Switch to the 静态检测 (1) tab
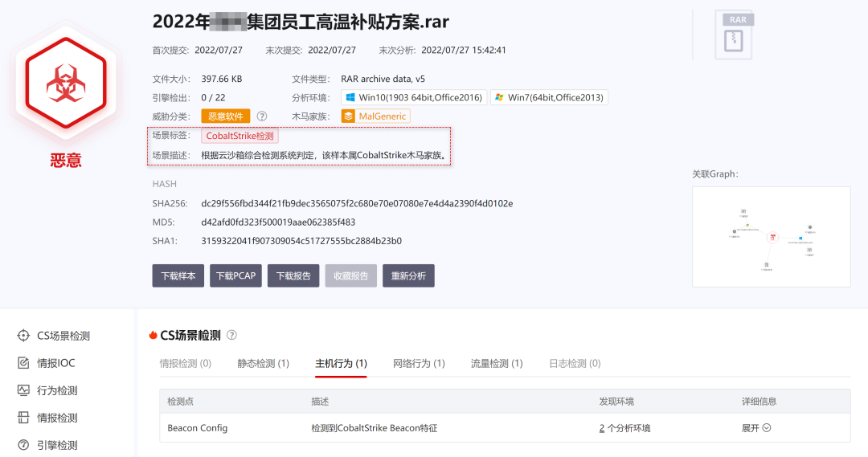The image size is (868, 457). point(264,364)
